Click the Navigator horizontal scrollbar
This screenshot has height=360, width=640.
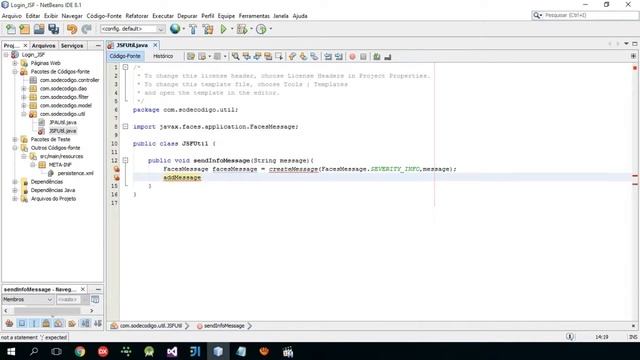(x=48, y=311)
